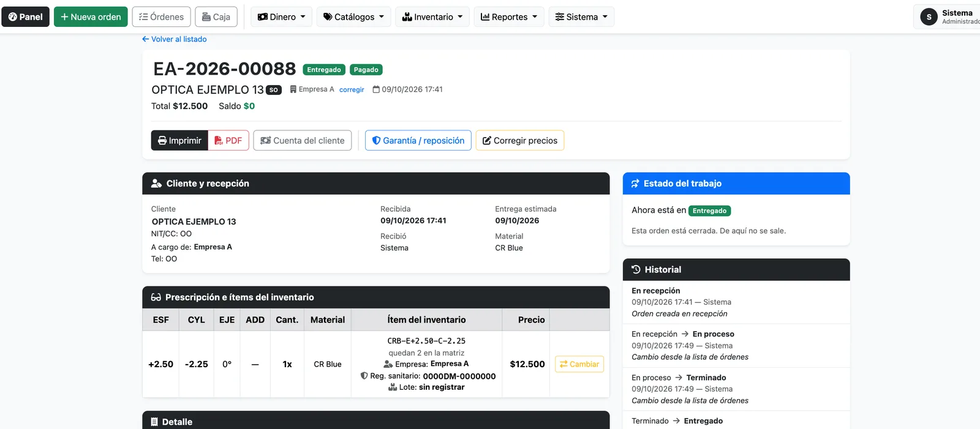Click the pencil edit icon on Corregir precios
This screenshot has width=980, height=429.
point(487,141)
